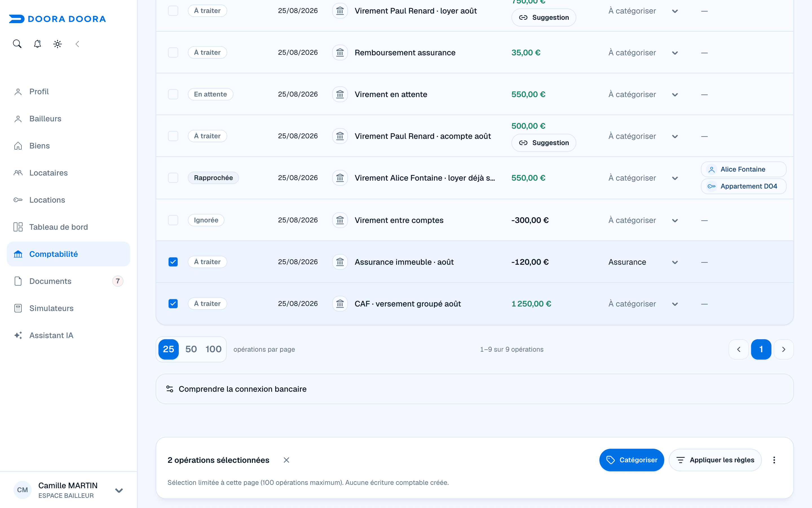
Task: Check the Virement en attente checkbox
Action: coord(173,95)
